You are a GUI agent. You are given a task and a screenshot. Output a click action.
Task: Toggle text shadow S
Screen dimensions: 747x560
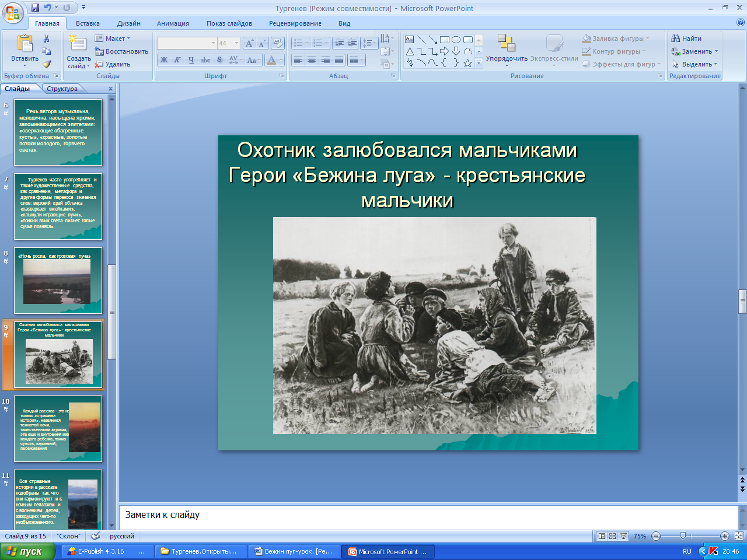219,60
